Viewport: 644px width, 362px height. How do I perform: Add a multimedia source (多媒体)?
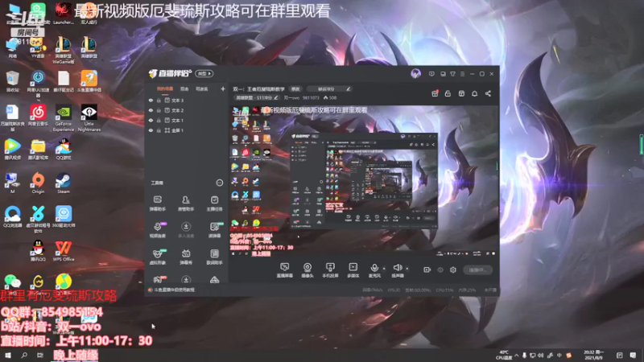[x=353, y=270]
